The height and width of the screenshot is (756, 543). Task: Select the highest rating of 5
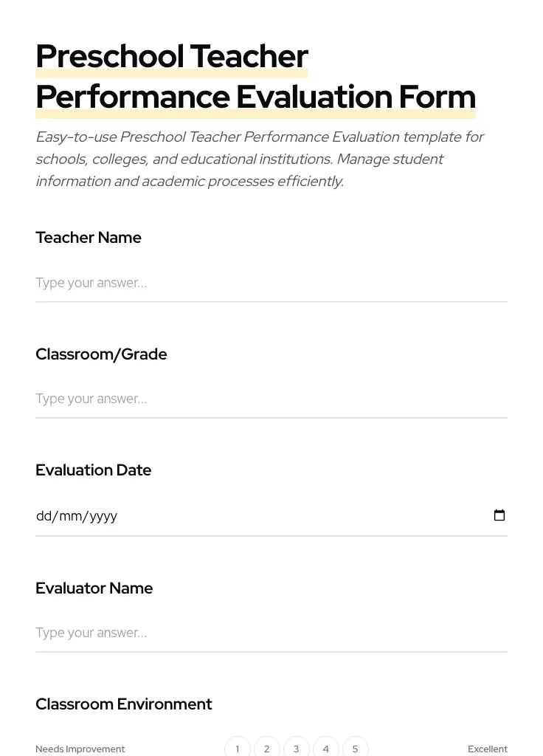pos(355,748)
